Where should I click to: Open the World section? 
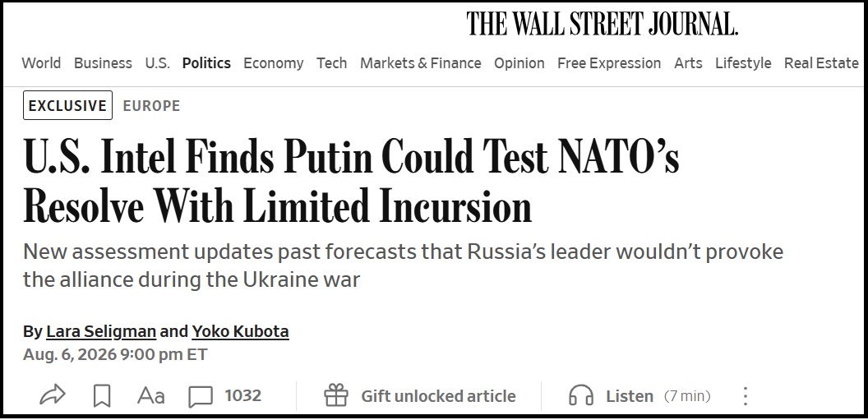tap(42, 63)
